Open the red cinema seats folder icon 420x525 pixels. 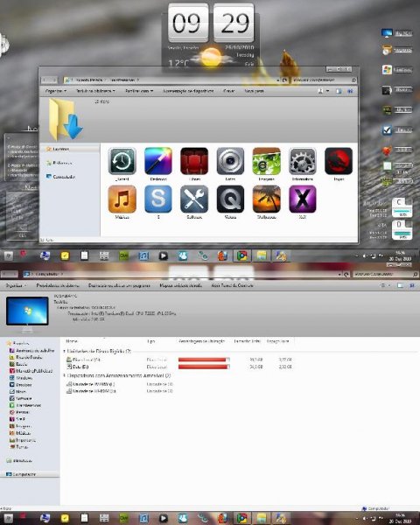pos(194,161)
